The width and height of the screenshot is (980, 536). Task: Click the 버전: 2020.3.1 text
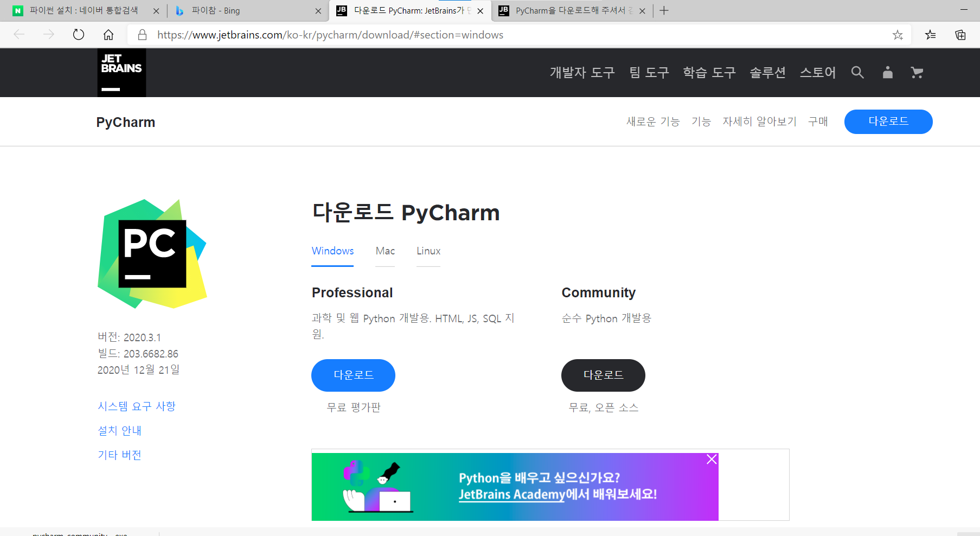point(129,337)
